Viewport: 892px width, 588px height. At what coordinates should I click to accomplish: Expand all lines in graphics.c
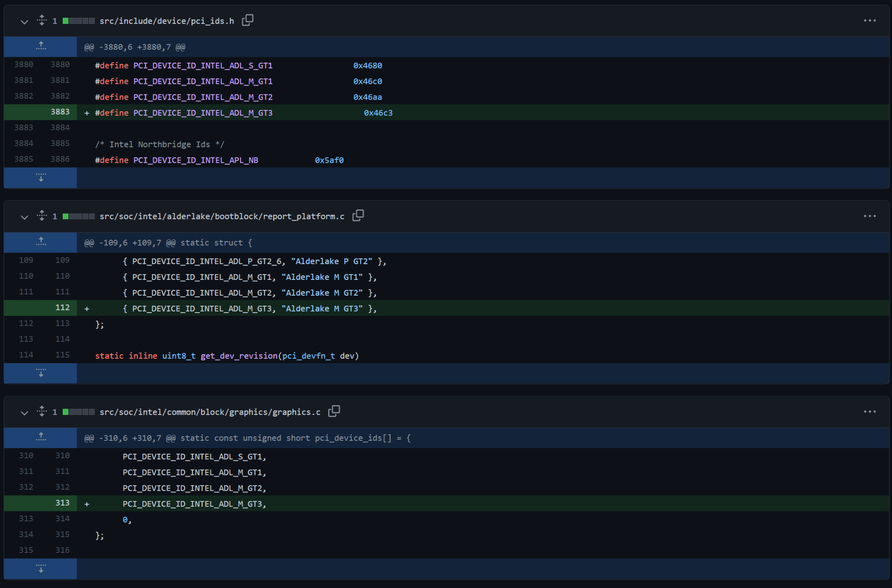pos(42,412)
